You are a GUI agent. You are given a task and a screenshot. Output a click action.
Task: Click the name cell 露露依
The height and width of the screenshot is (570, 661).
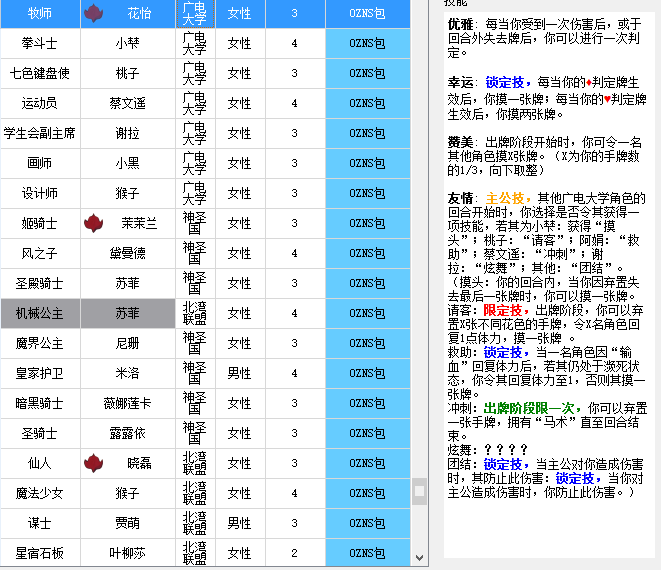[128, 433]
